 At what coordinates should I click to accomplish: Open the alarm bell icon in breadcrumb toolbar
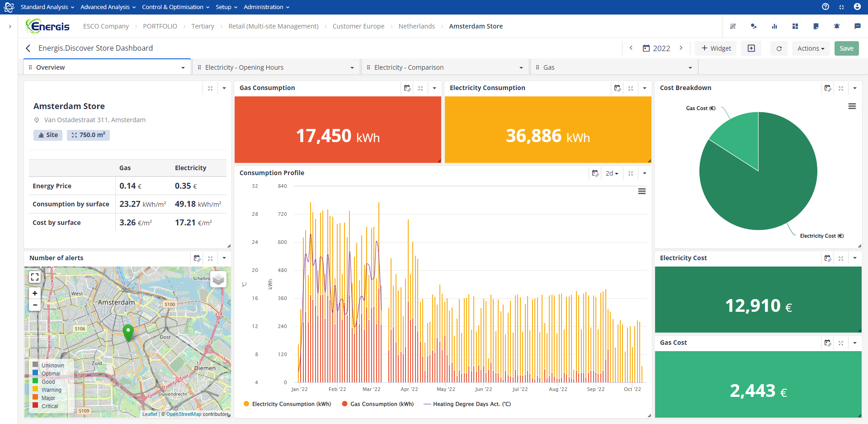pyautogui.click(x=837, y=26)
